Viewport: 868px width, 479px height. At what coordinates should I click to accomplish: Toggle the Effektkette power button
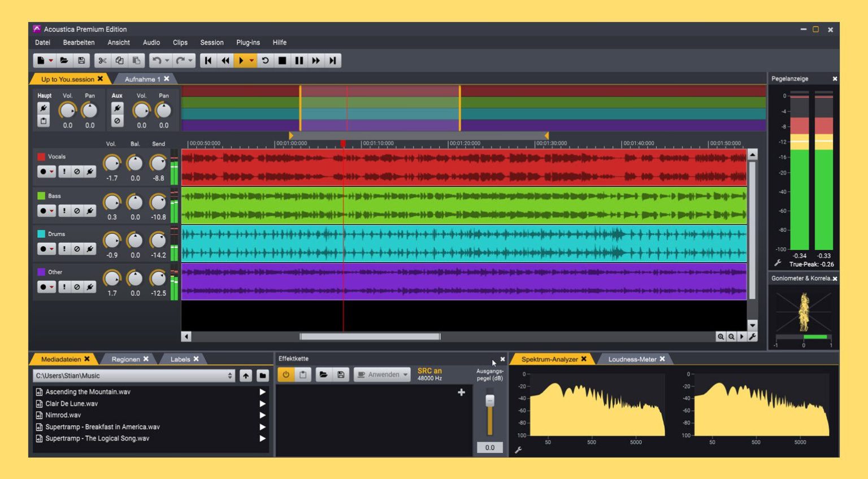click(x=286, y=375)
